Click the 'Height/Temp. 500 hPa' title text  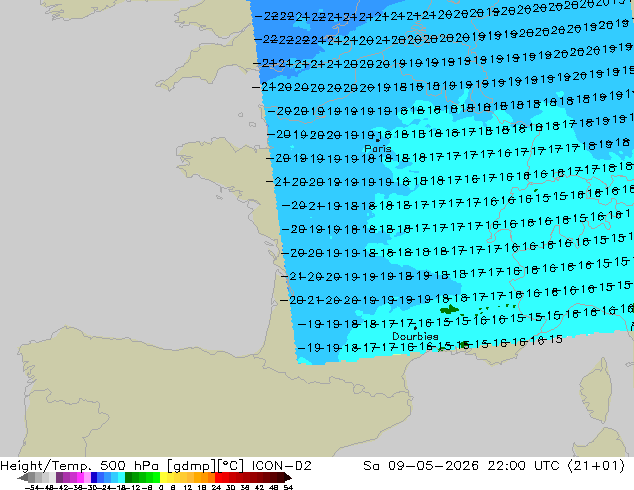(x=81, y=466)
